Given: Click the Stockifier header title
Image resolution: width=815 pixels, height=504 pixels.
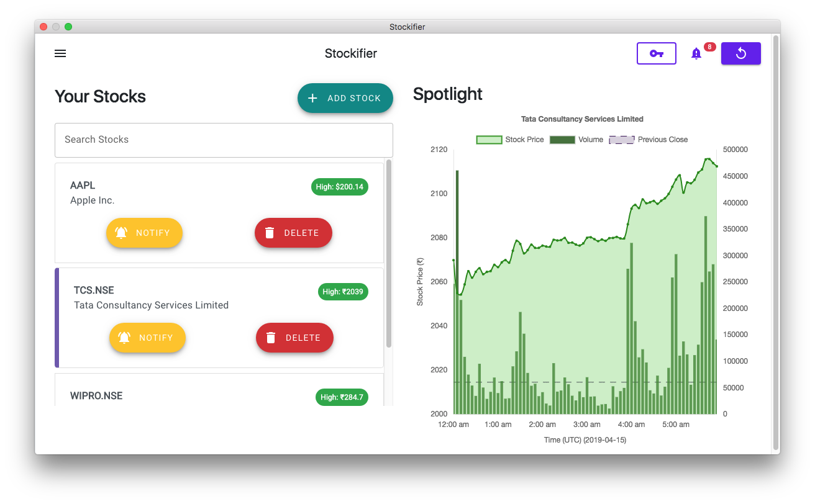Looking at the screenshot, I should pyautogui.click(x=351, y=53).
